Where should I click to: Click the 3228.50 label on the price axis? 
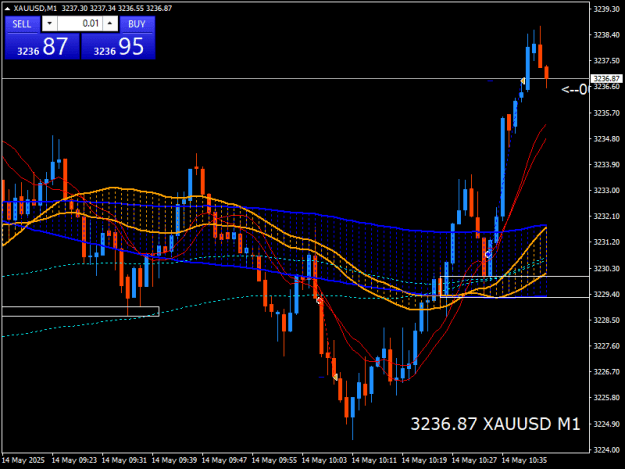[606, 320]
